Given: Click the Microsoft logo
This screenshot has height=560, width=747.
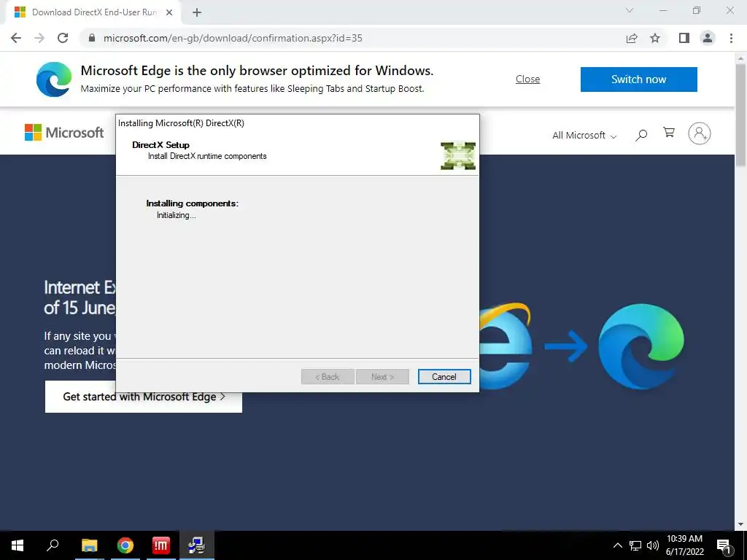Looking at the screenshot, I should (64, 133).
